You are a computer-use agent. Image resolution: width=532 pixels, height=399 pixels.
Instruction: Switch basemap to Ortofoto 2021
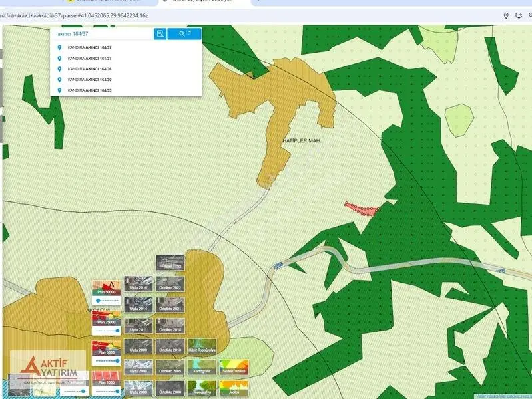pos(170,305)
